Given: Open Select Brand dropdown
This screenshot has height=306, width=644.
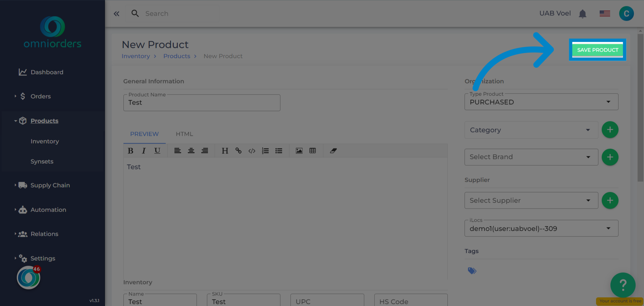Looking at the screenshot, I should click(x=531, y=157).
